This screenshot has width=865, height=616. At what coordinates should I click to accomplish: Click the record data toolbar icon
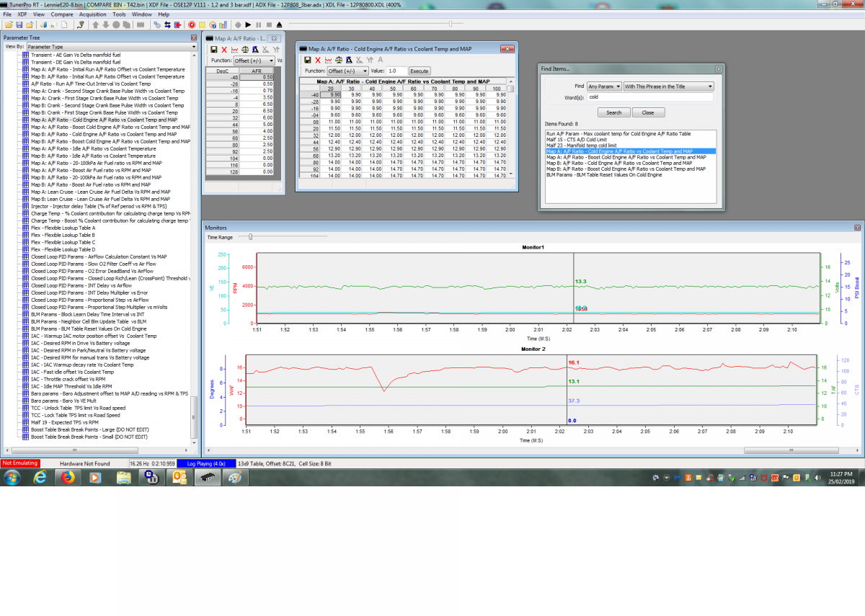tap(237, 24)
